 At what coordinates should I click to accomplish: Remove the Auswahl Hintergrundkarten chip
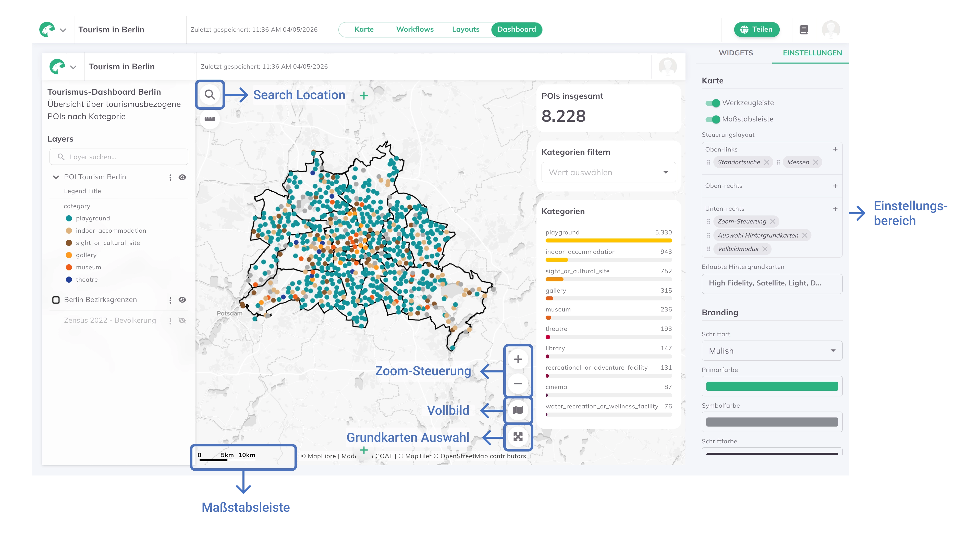click(x=805, y=235)
